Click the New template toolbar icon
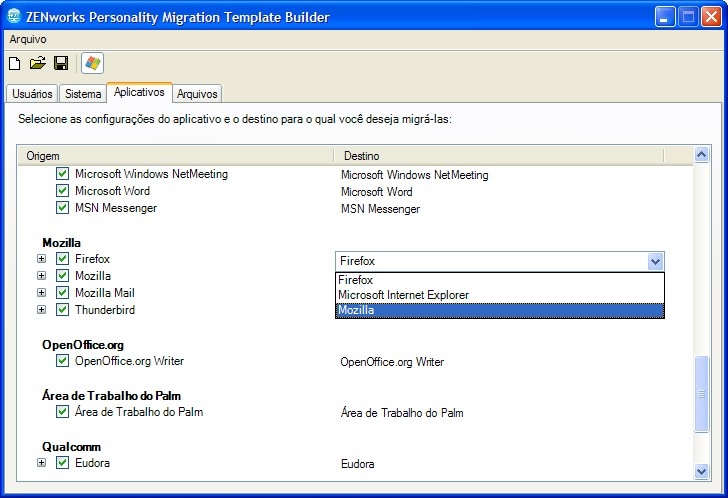Screen dimensions: 728x498 (x=15, y=63)
